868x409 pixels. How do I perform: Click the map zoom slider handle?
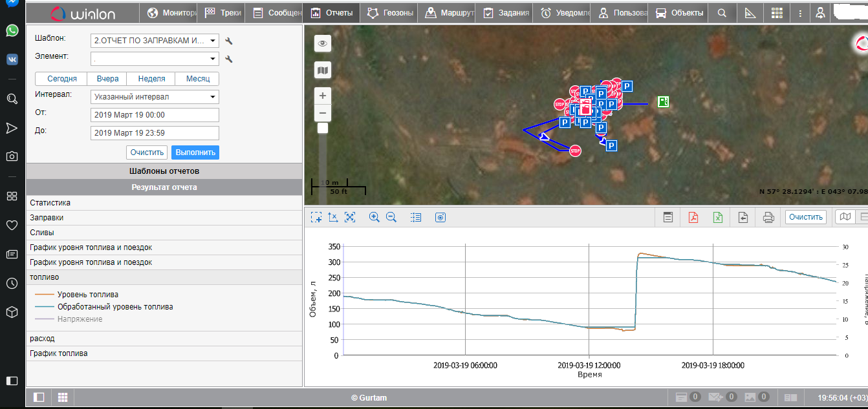[323, 128]
